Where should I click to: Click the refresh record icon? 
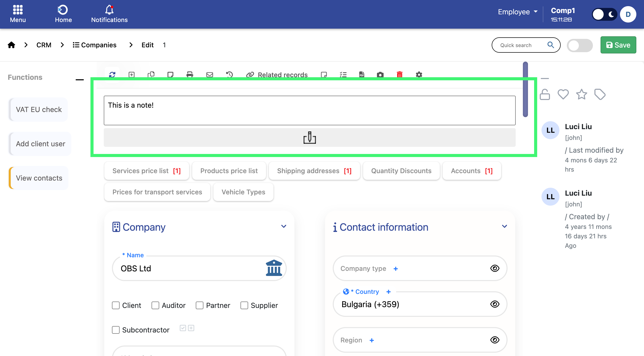click(112, 74)
